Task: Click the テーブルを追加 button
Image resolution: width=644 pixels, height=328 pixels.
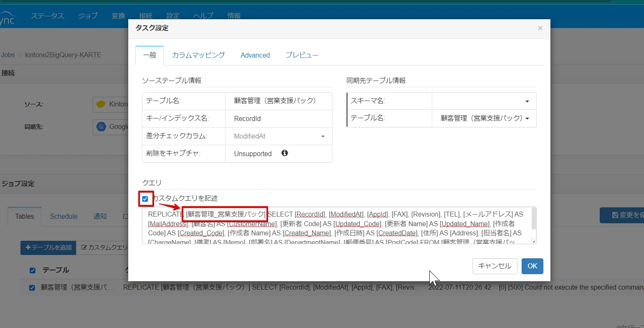Action: (x=48, y=247)
